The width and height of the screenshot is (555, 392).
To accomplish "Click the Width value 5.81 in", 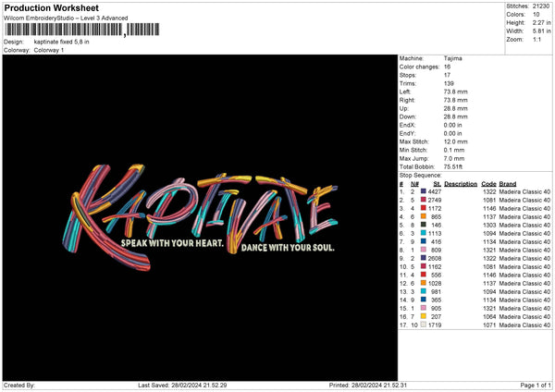I will pos(541,31).
